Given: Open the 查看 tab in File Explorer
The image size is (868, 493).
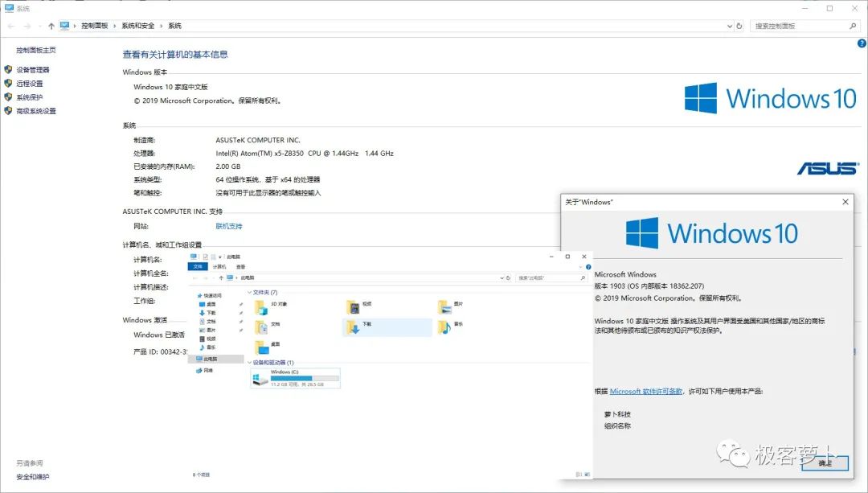Looking at the screenshot, I should click(x=241, y=267).
